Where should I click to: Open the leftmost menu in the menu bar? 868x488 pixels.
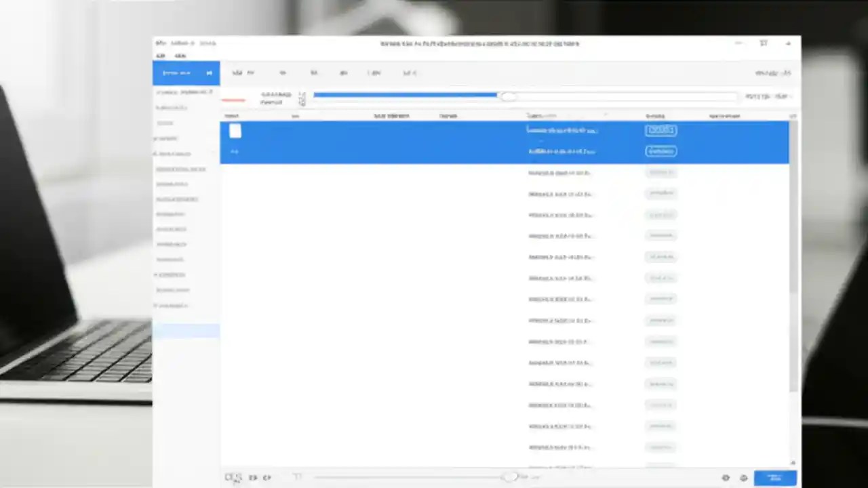click(x=161, y=56)
